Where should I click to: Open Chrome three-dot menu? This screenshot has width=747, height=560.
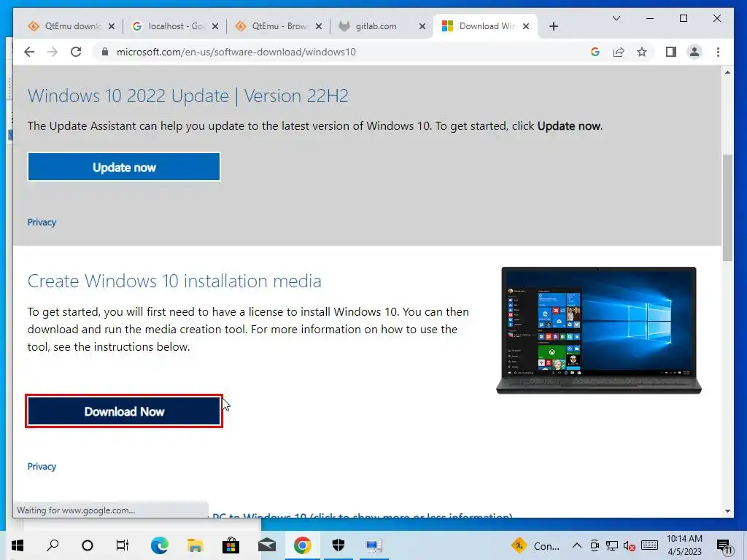[x=718, y=52]
